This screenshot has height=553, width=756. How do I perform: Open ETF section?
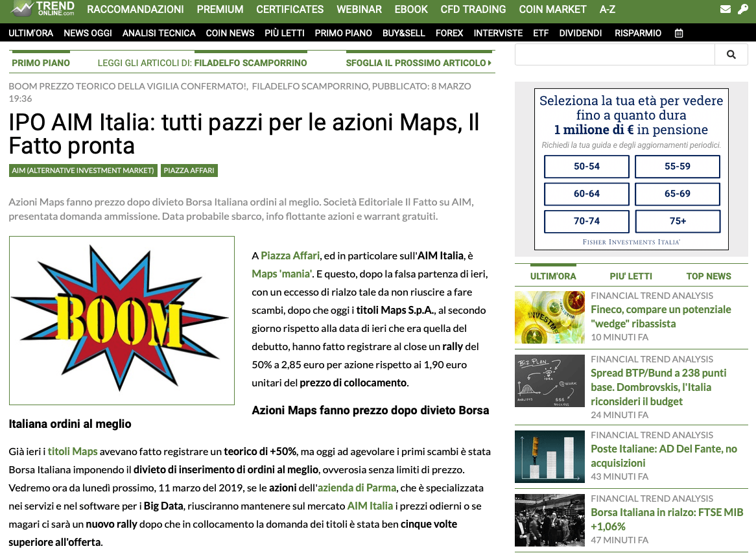[x=541, y=33]
